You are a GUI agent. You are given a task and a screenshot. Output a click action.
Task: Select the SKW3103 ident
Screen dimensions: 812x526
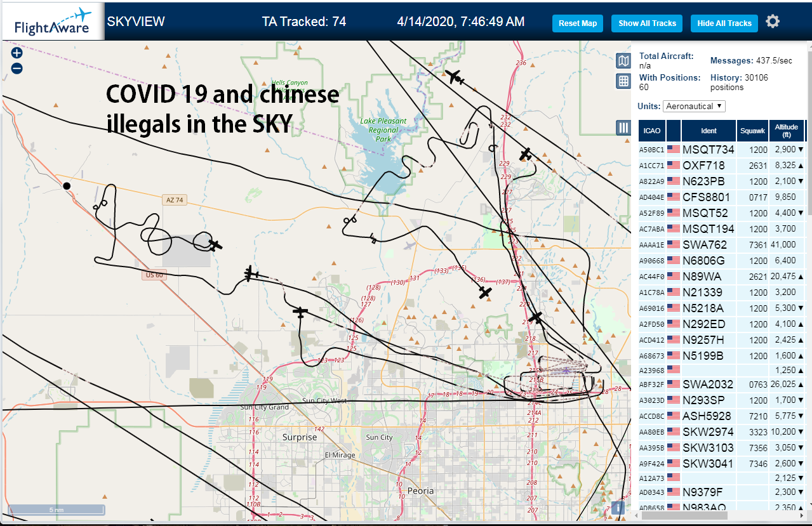click(708, 448)
